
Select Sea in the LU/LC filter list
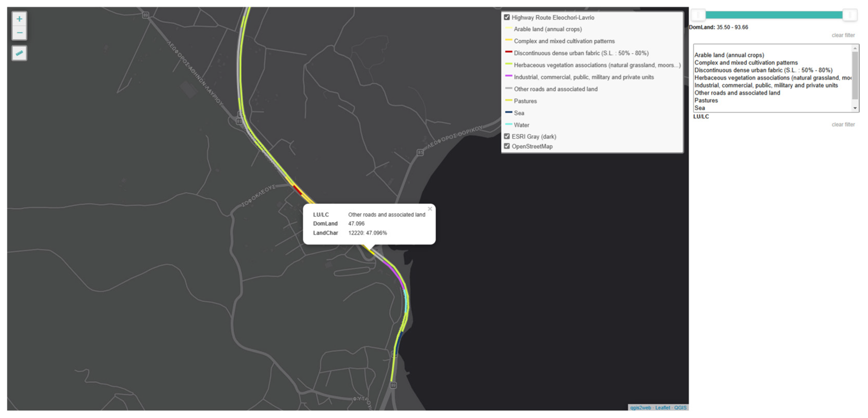(700, 108)
